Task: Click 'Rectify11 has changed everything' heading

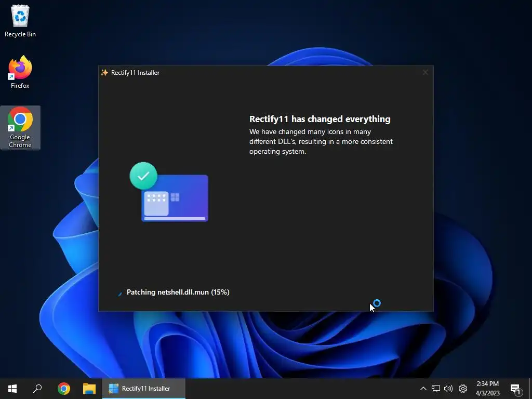Action: (320, 119)
